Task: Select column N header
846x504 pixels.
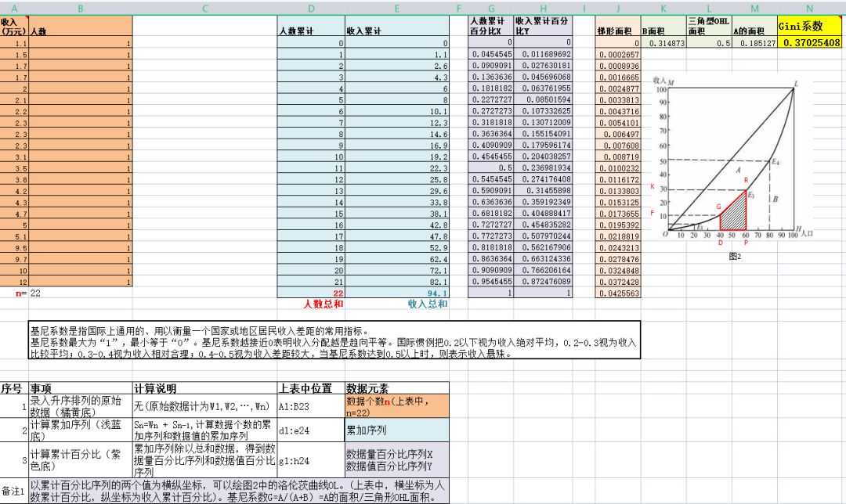Action: click(x=809, y=9)
